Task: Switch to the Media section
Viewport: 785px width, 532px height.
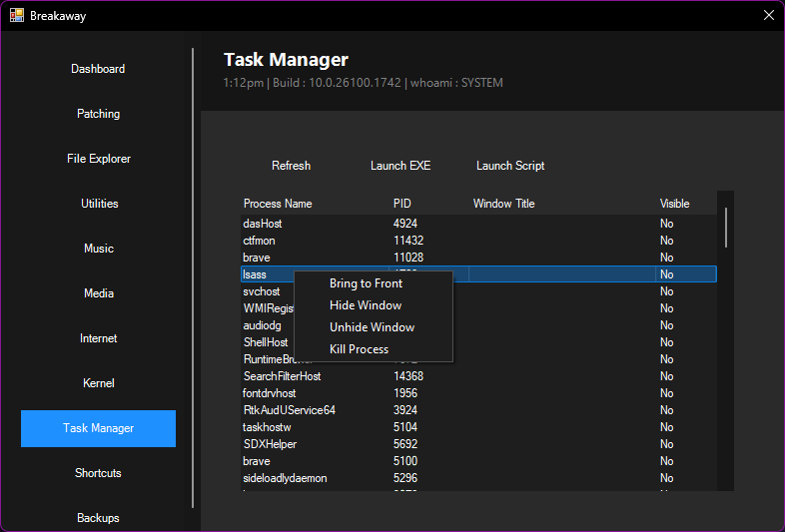Action: coord(98,293)
